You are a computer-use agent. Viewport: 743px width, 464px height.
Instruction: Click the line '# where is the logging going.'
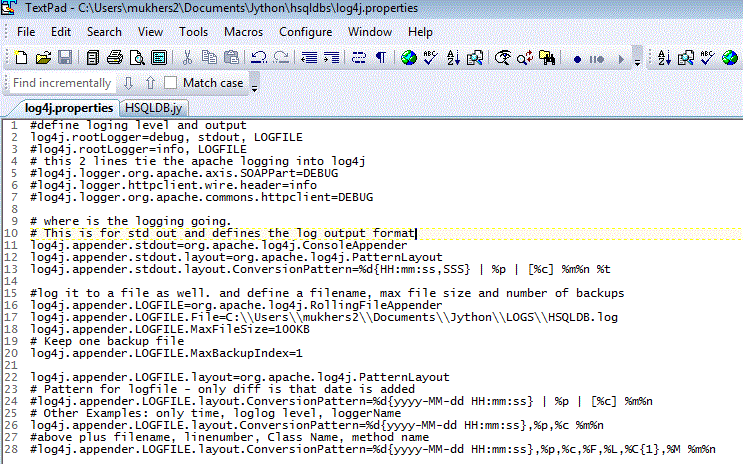click(131, 221)
